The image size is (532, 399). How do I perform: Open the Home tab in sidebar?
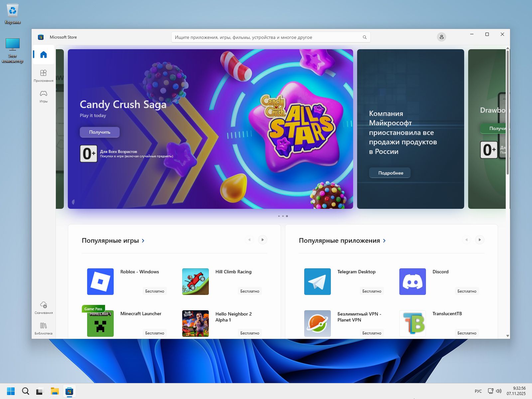coord(44,55)
